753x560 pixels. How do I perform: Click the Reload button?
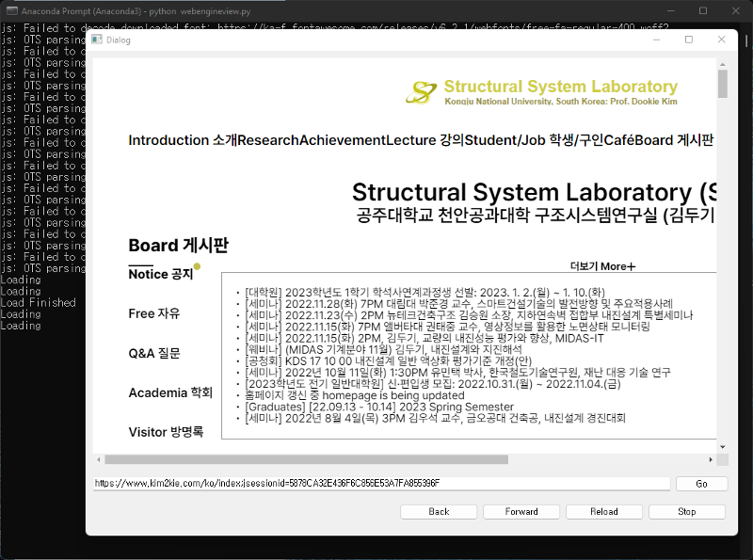tap(603, 511)
